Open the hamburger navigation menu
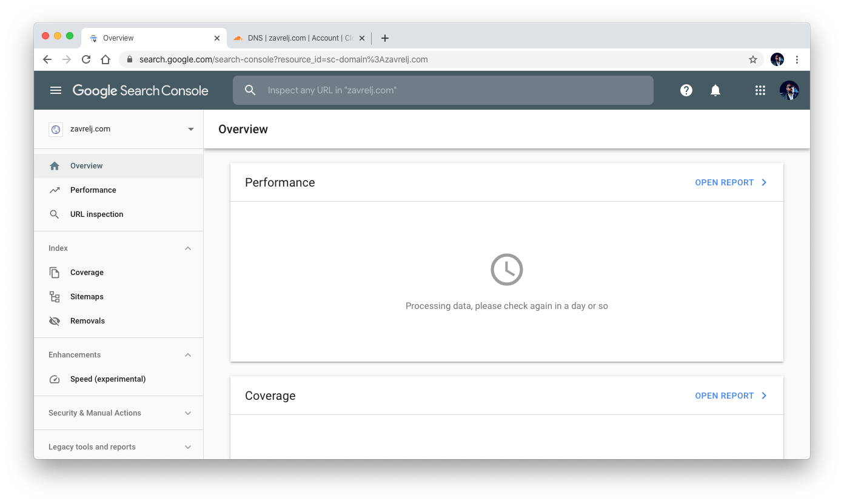 pyautogui.click(x=56, y=90)
